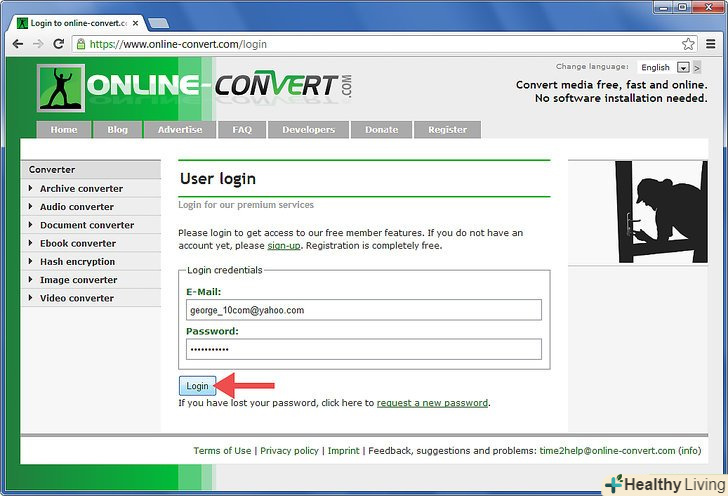Click the Online-Convert logo icon

[61, 88]
